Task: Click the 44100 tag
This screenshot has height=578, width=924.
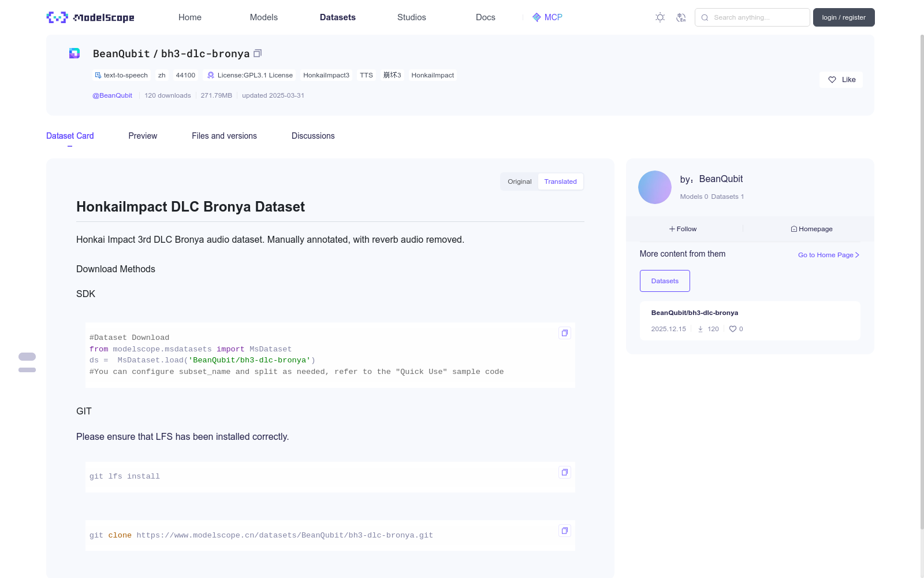Action: pos(185,75)
